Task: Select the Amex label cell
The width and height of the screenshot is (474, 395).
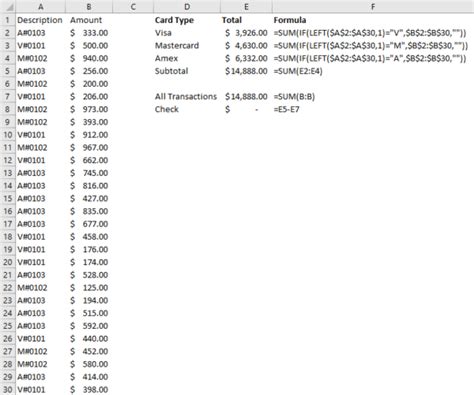Action: [166, 58]
